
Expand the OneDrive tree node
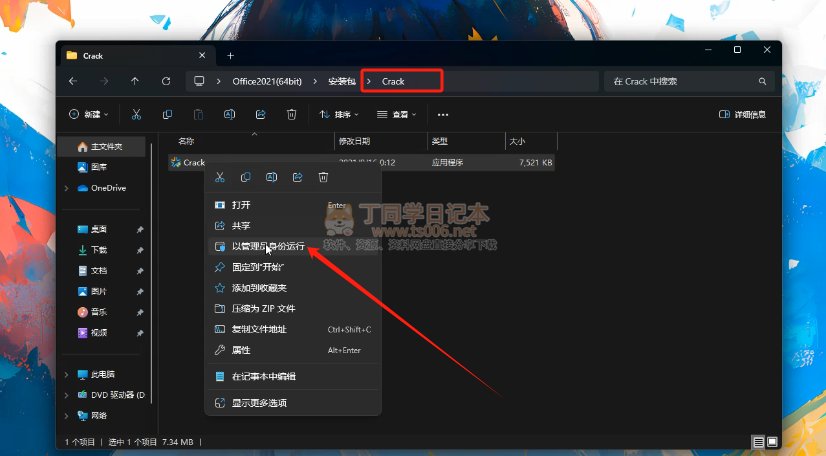tap(66, 188)
